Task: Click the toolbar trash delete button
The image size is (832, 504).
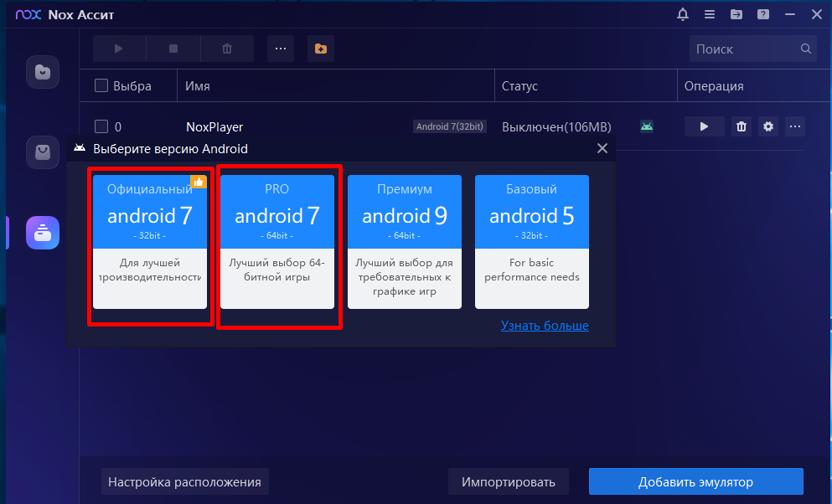Action: pyautogui.click(x=227, y=49)
